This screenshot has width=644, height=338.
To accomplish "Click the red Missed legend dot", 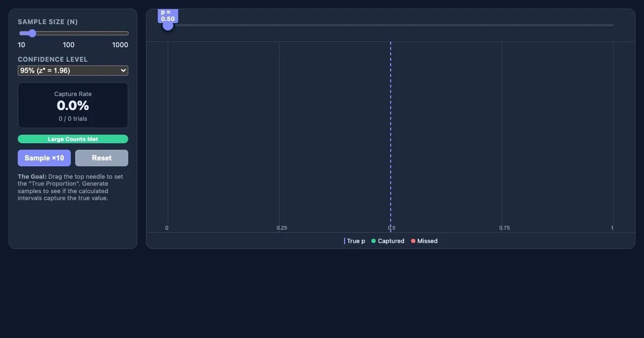I will point(413,241).
